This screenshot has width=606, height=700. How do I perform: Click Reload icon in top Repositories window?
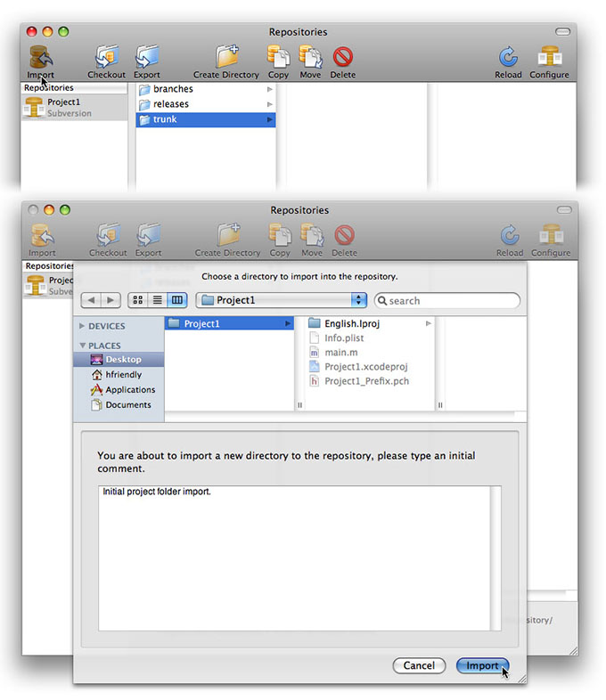coord(508,57)
